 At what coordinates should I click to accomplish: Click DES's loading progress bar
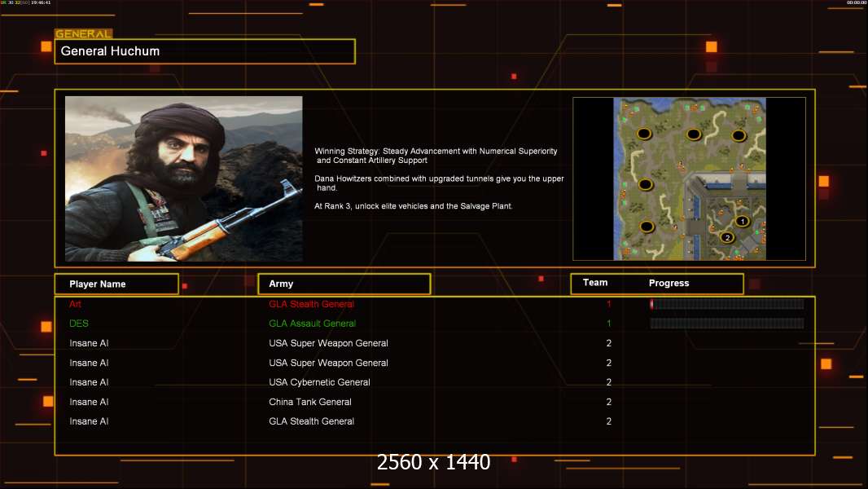pos(726,324)
